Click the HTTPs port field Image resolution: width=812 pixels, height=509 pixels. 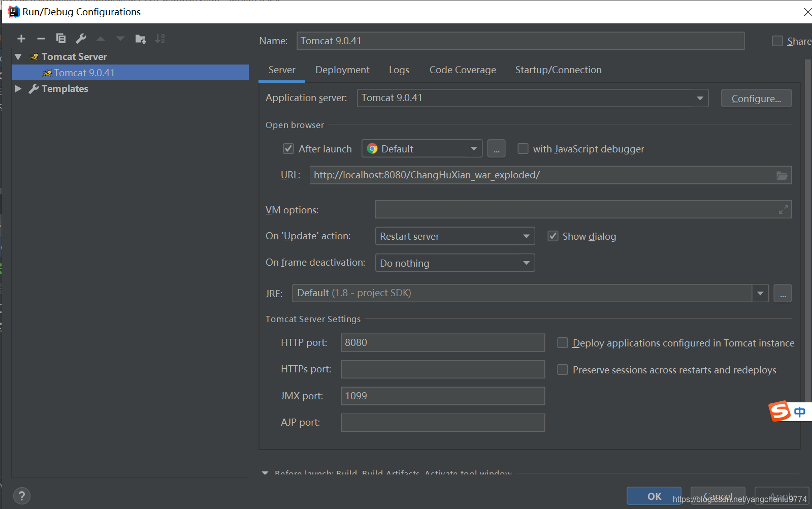pos(443,369)
